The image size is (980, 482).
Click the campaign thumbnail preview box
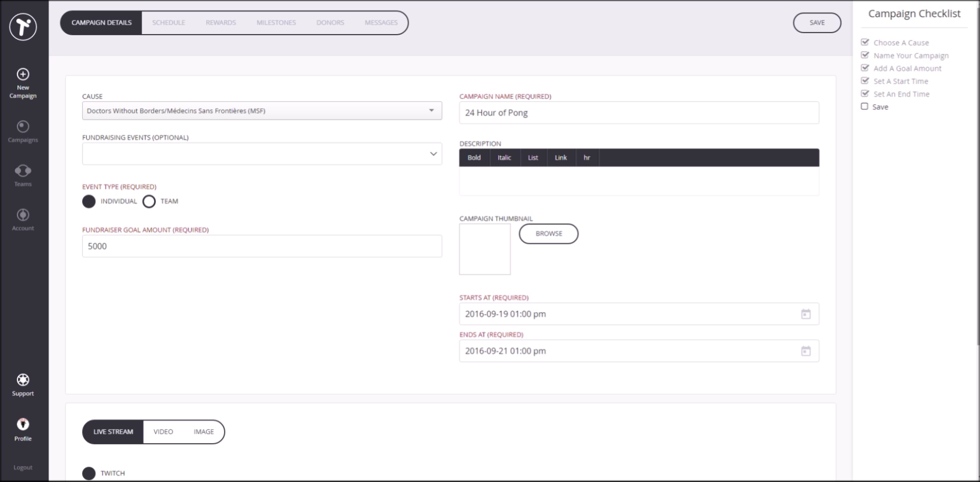(x=485, y=249)
